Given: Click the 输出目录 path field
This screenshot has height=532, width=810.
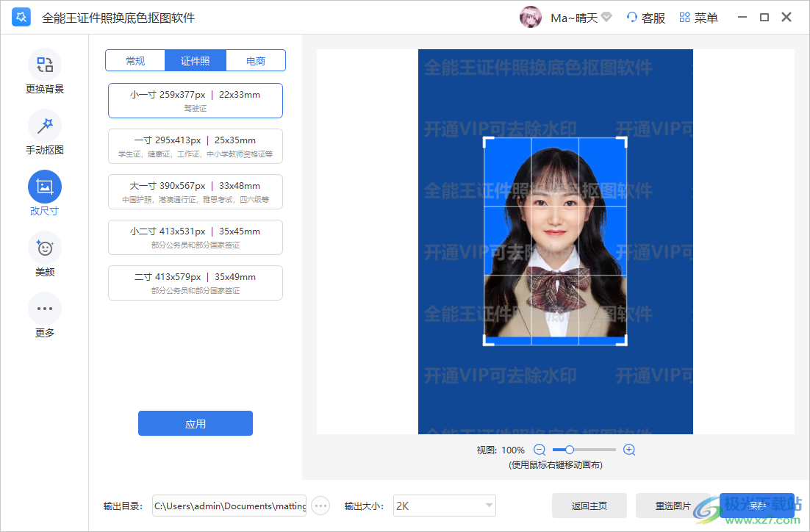Looking at the screenshot, I should point(229,506).
